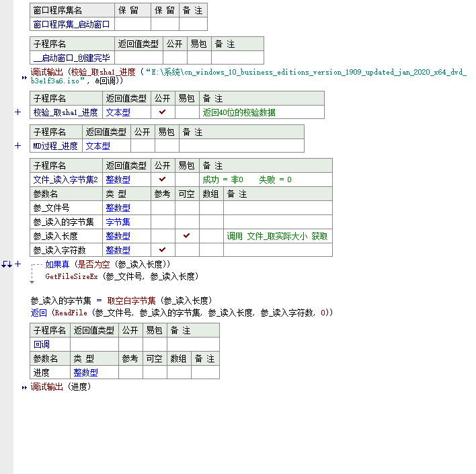The height and width of the screenshot is (474, 476).
Task: Select 文件_读入字节集2 subroutine name
Action: click(66, 180)
